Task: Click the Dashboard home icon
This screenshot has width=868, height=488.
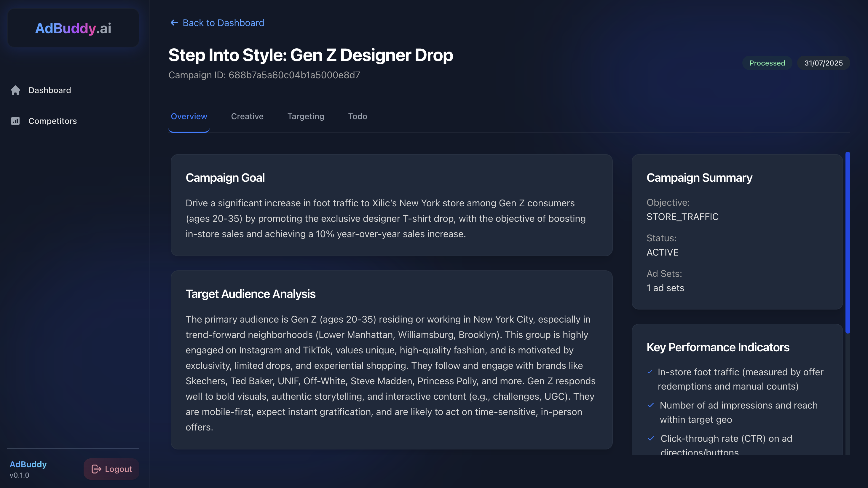Action: [15, 90]
